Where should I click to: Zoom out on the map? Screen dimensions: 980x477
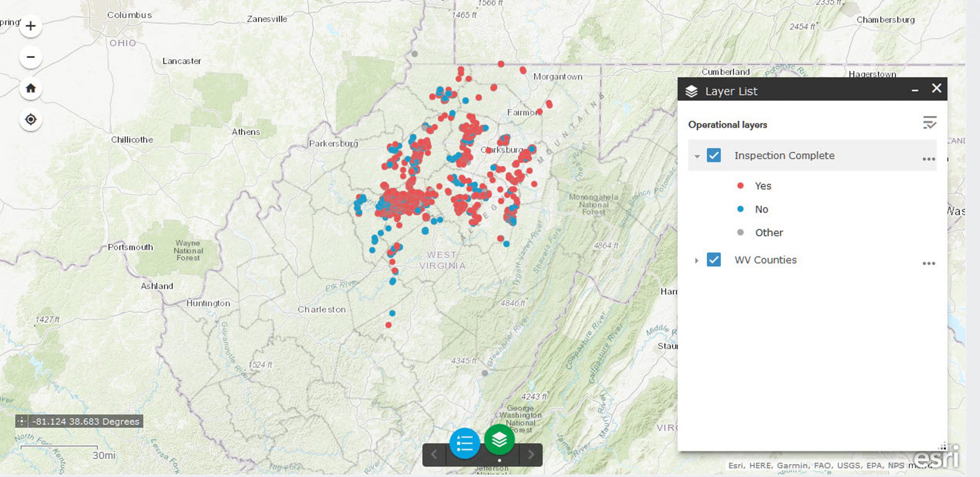[x=30, y=57]
